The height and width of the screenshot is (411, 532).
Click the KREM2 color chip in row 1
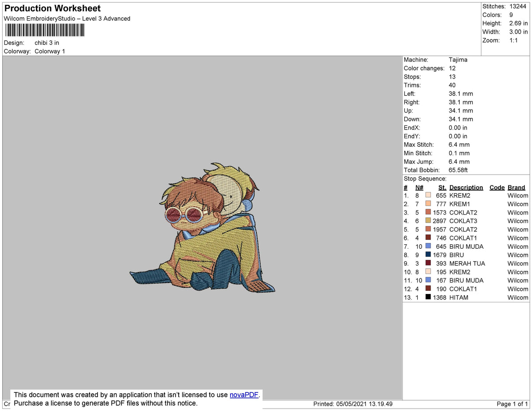428,195
